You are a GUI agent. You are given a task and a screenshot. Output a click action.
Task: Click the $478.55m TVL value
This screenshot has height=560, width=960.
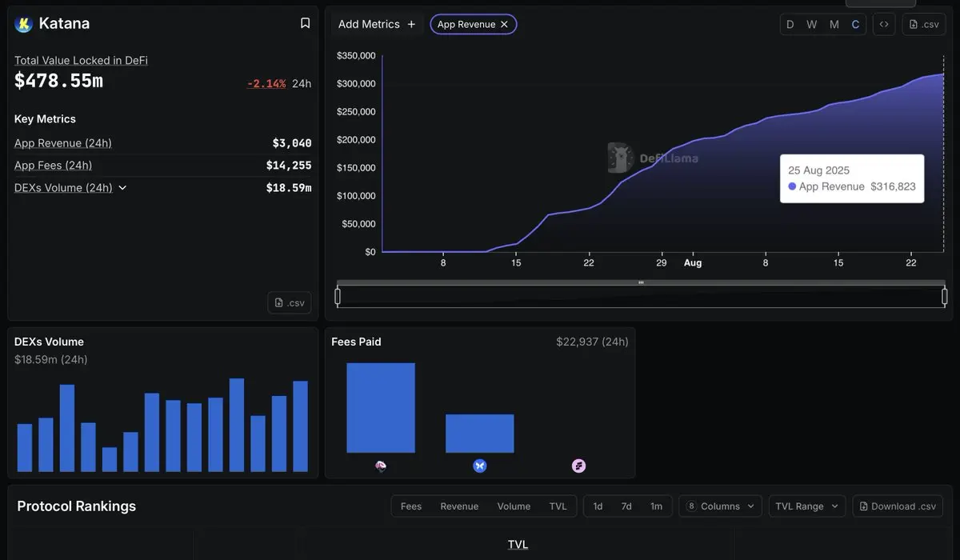(58, 81)
